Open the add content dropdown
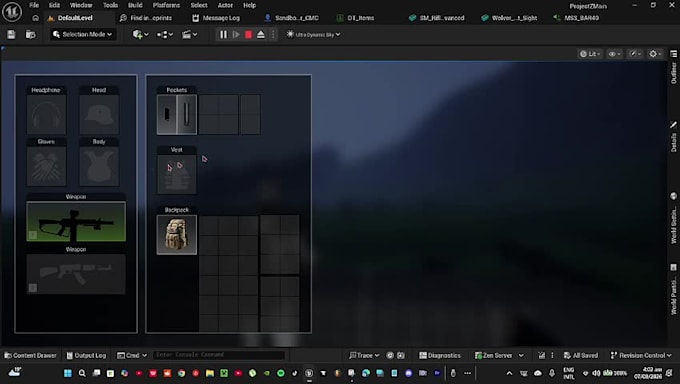Viewport: 680px width, 384px height. (141, 34)
